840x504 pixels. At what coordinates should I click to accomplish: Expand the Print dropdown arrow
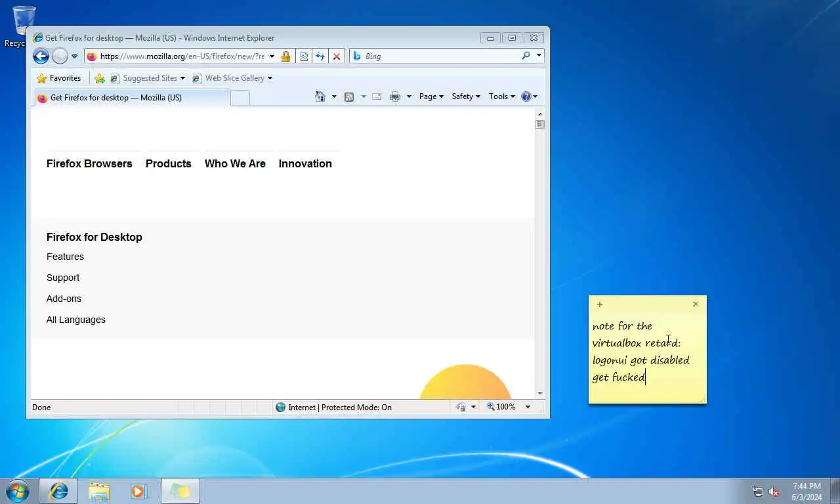point(409,96)
